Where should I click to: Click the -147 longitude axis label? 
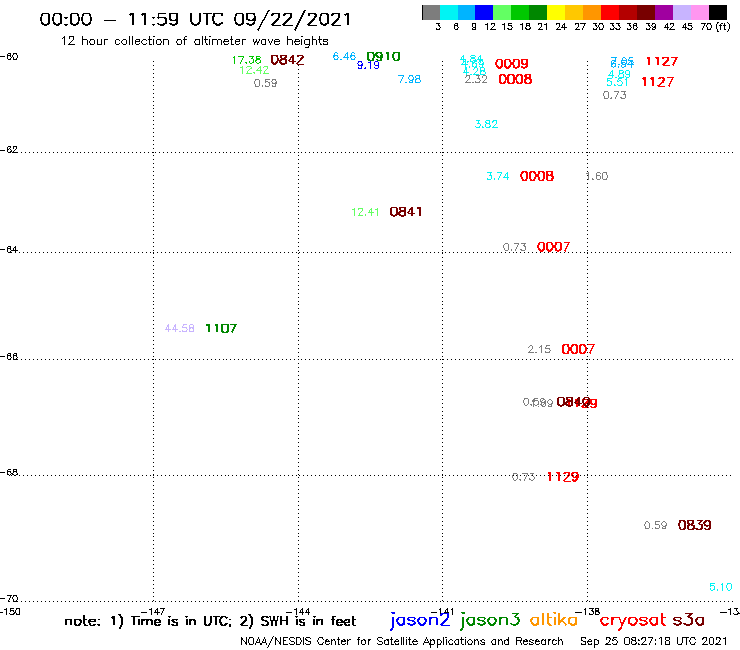point(153,611)
